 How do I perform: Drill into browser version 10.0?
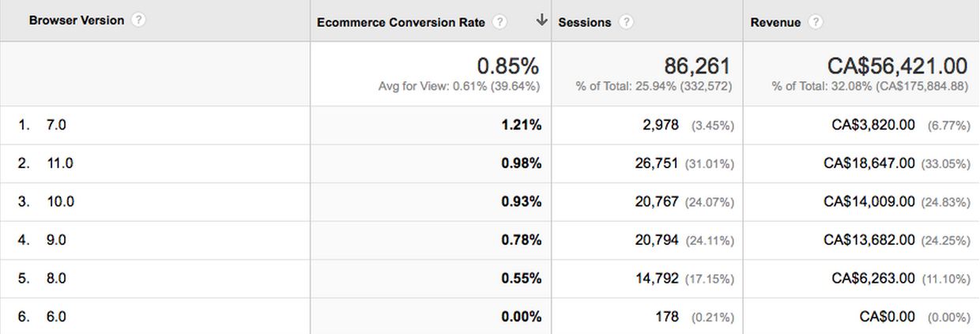tap(60, 202)
